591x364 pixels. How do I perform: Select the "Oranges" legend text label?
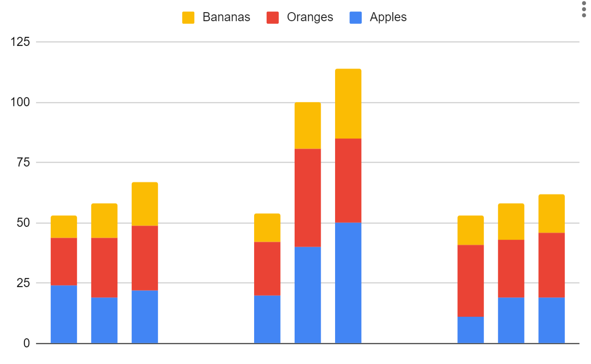click(310, 18)
